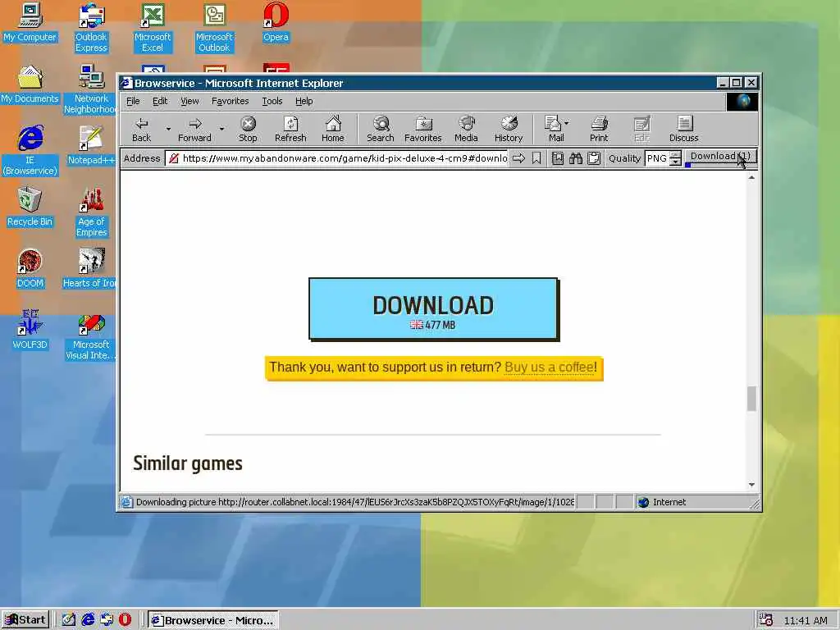840x630 pixels.
Task: Click the Quality PNG field
Action: (657, 158)
